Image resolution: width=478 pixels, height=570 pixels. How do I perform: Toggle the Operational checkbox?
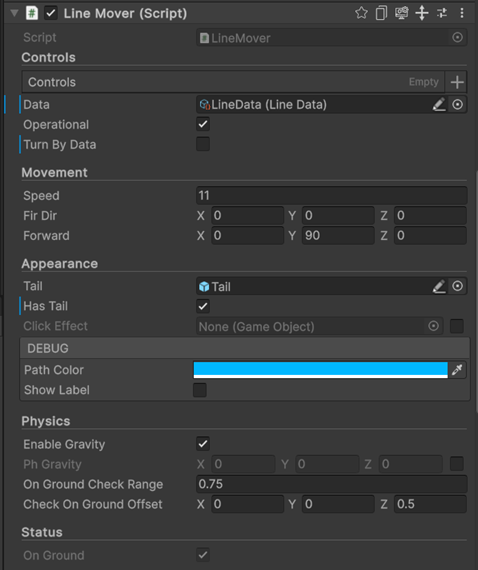(x=203, y=124)
